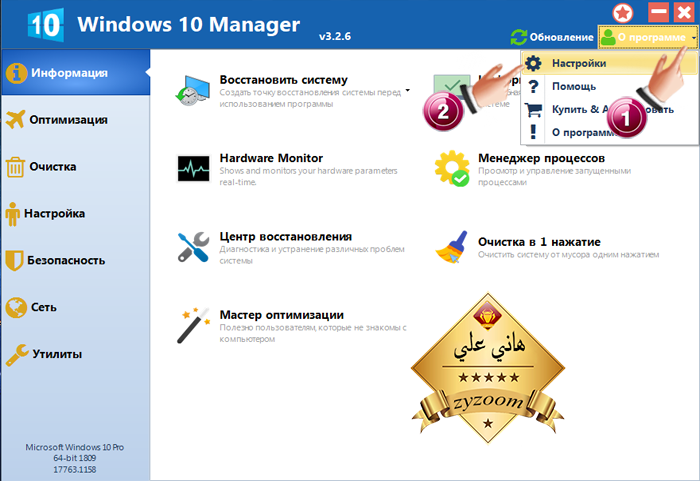Screen dimensions: 700x481
Task: Open the Очистка section with the trash icon
Action: point(75,167)
